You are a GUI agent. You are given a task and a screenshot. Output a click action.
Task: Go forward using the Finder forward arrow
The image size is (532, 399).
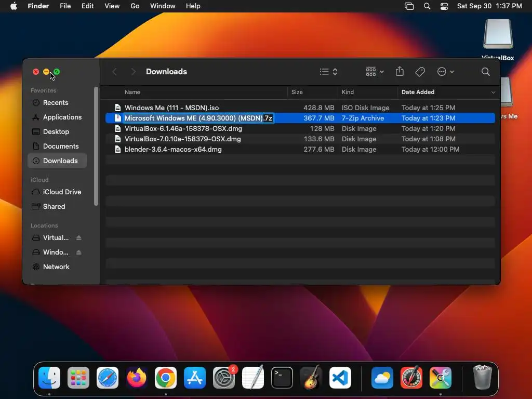tap(134, 72)
